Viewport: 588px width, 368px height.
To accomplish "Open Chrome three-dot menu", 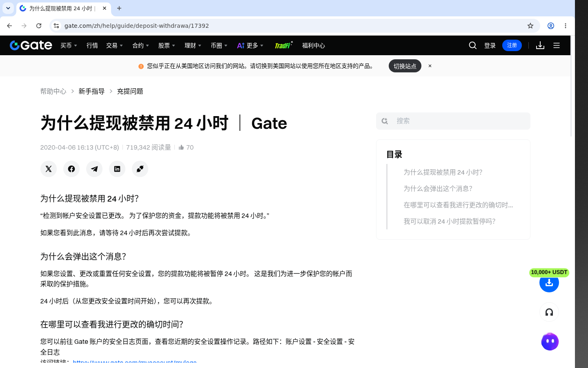I will pyautogui.click(x=566, y=26).
